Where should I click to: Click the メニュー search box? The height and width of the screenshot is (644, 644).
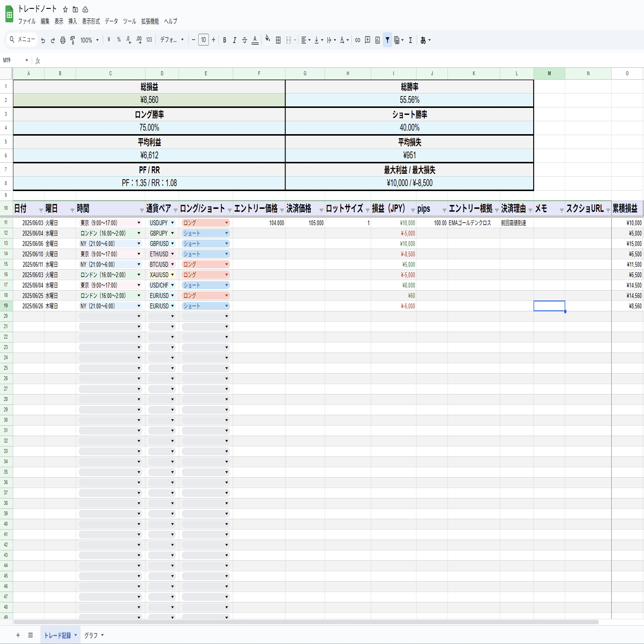[x=22, y=40]
